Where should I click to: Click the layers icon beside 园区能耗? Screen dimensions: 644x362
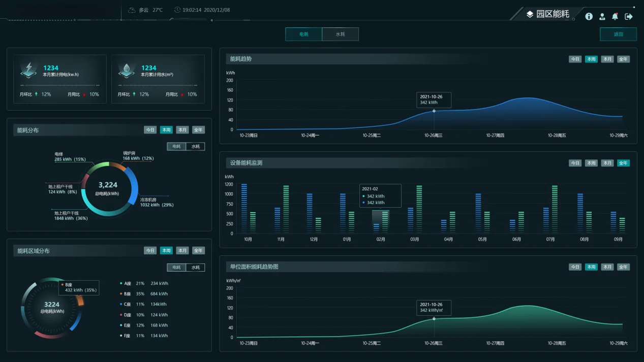point(530,14)
